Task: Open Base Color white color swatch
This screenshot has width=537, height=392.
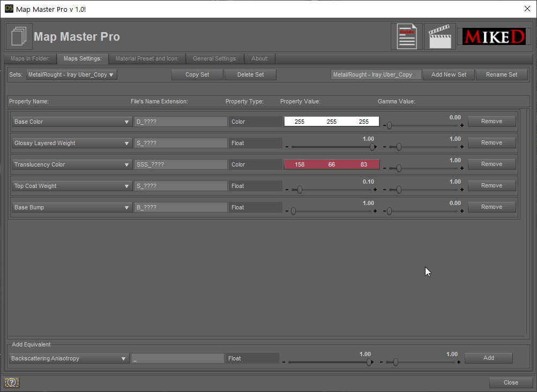Action: tap(332, 122)
